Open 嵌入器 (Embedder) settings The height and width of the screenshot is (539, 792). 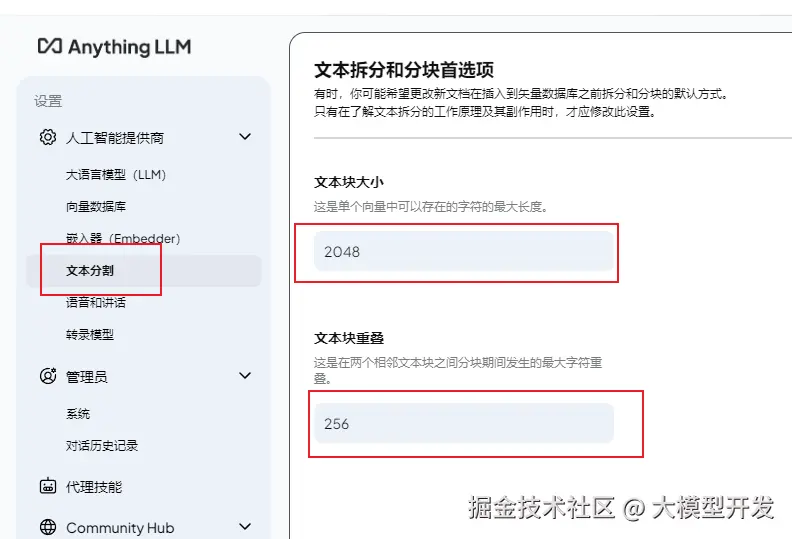(122, 239)
